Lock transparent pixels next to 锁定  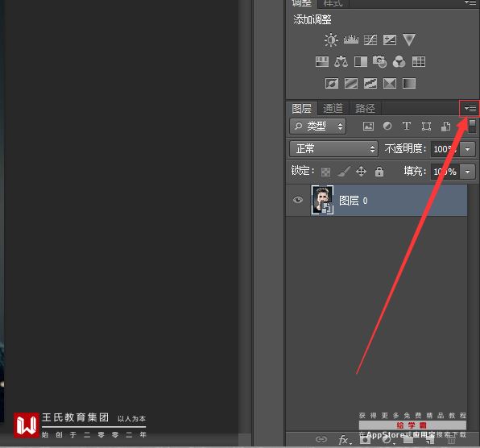click(325, 172)
